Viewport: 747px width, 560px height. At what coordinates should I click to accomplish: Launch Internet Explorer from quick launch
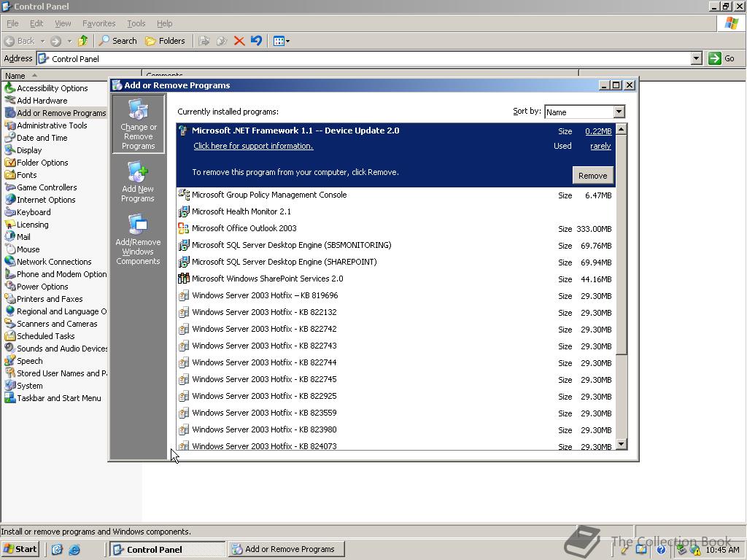[x=74, y=550]
